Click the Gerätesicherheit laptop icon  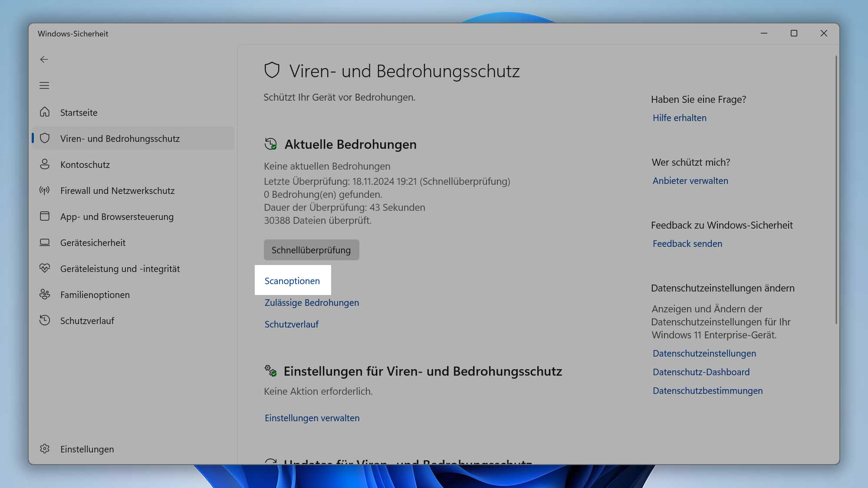(45, 242)
